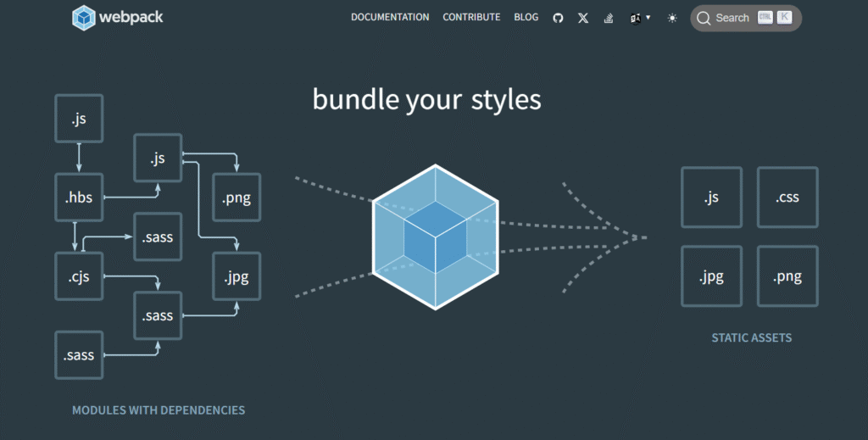This screenshot has width=868, height=440.
Task: Click the .hbs module box
Action: click(x=79, y=198)
